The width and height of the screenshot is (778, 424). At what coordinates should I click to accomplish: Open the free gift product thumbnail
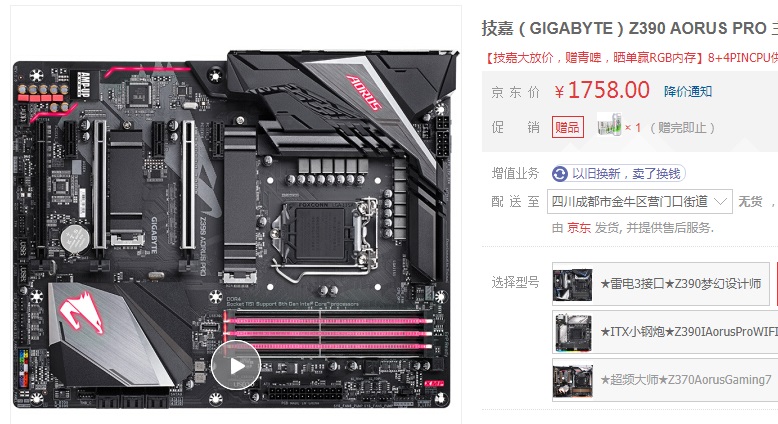[609, 124]
